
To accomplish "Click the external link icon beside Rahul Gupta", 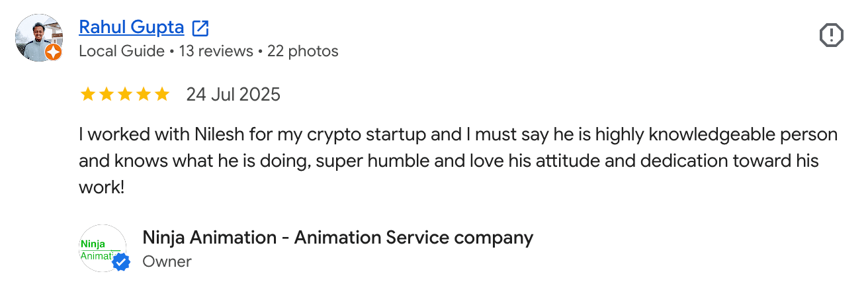I will (x=200, y=28).
